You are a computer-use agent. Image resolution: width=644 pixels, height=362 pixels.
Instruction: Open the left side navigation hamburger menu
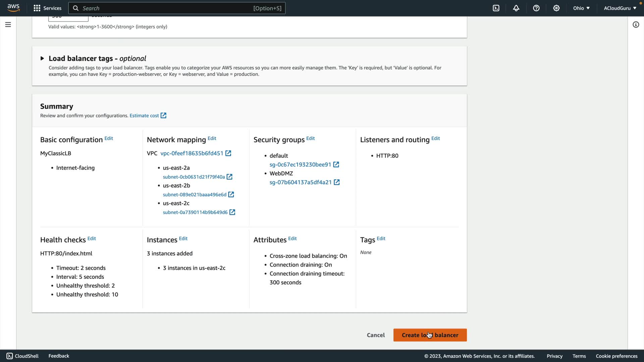click(x=8, y=24)
